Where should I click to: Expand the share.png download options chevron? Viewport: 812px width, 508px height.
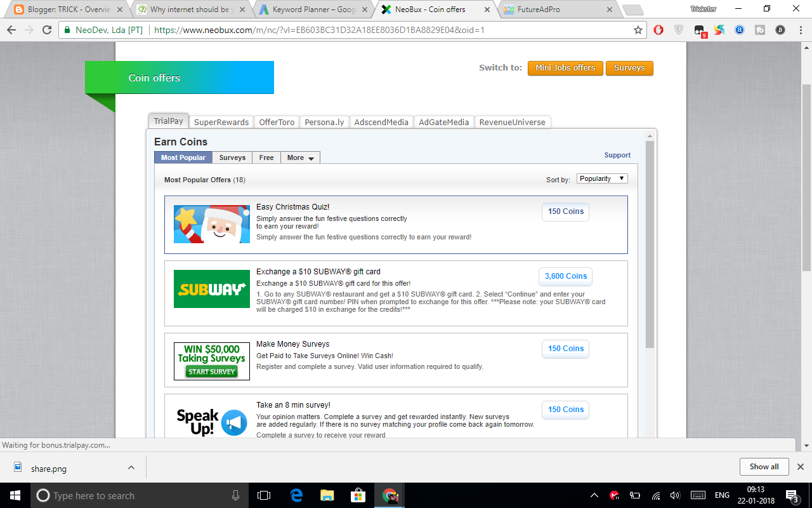[x=131, y=467]
